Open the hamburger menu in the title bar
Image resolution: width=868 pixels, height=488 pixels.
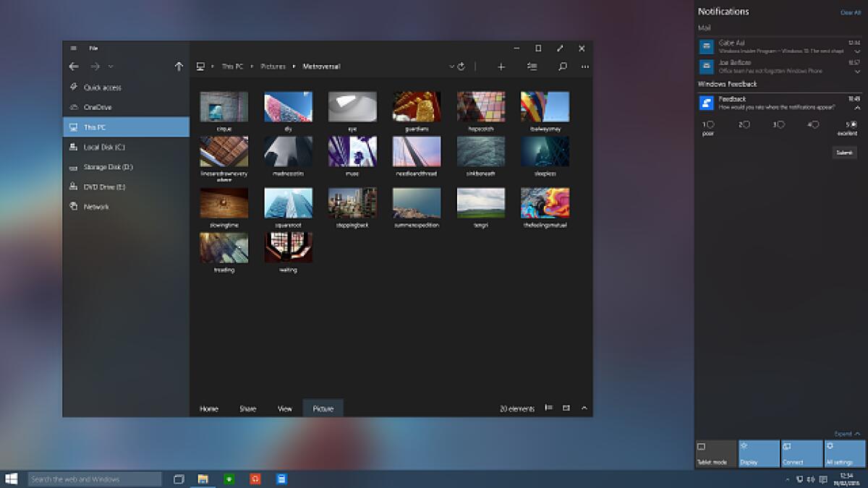[72, 48]
